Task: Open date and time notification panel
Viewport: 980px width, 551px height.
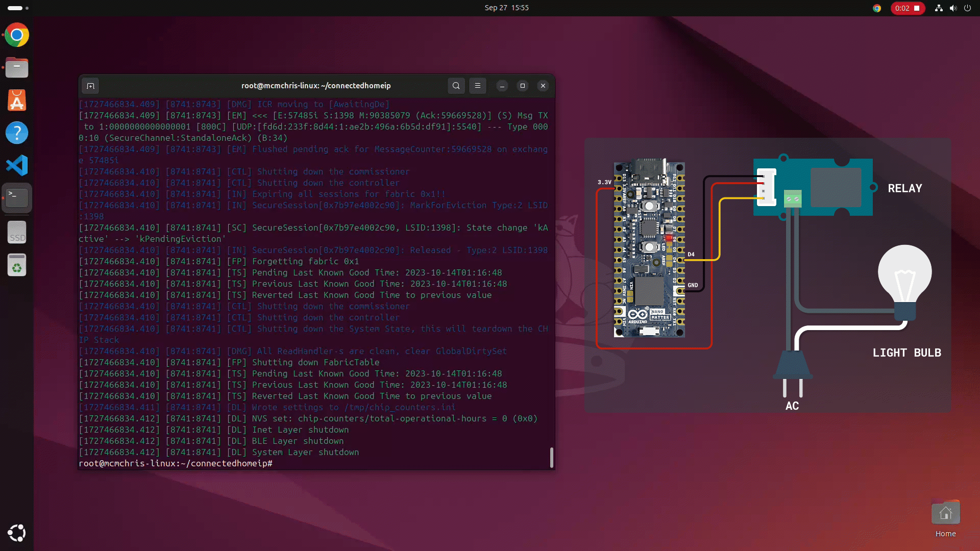Action: (x=506, y=8)
